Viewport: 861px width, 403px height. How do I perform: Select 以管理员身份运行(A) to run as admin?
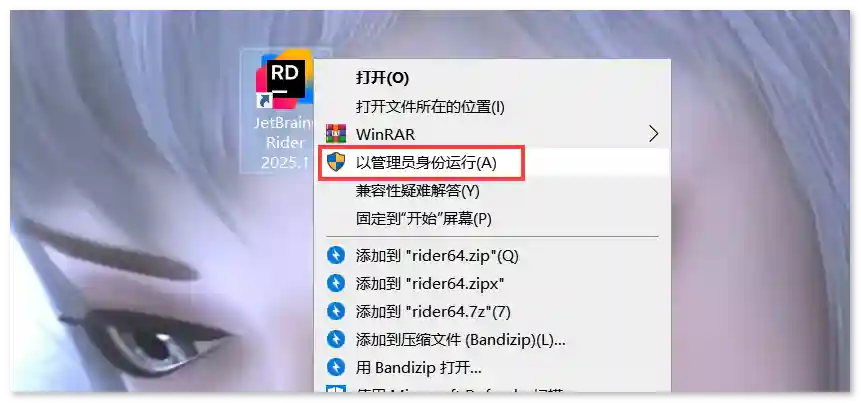click(x=426, y=163)
